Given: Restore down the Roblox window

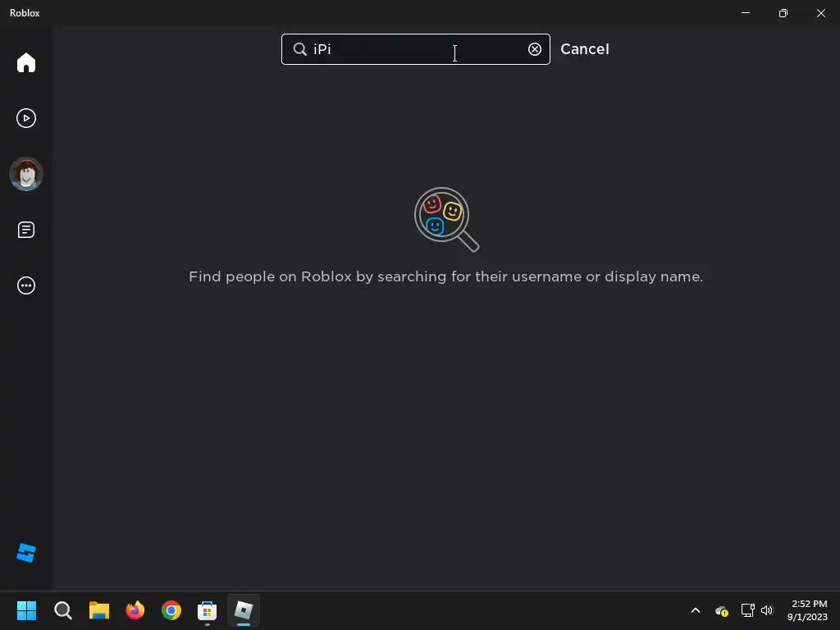Looking at the screenshot, I should (783, 13).
